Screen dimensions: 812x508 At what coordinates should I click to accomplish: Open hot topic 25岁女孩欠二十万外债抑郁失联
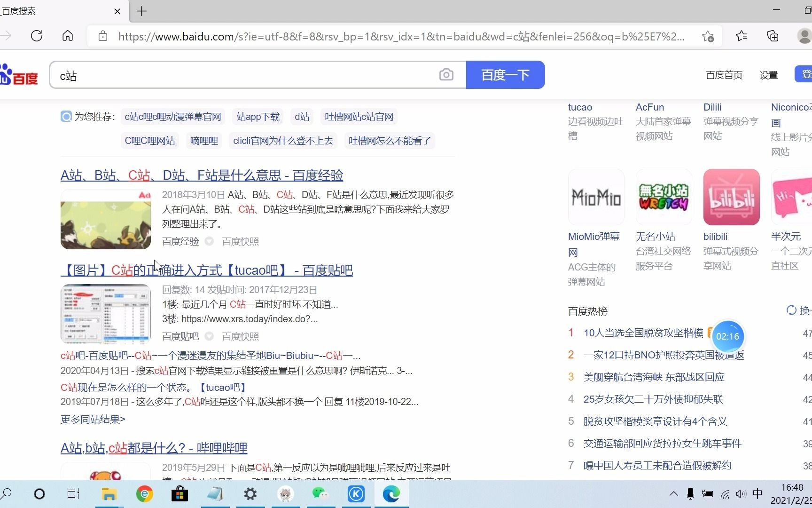tap(653, 399)
